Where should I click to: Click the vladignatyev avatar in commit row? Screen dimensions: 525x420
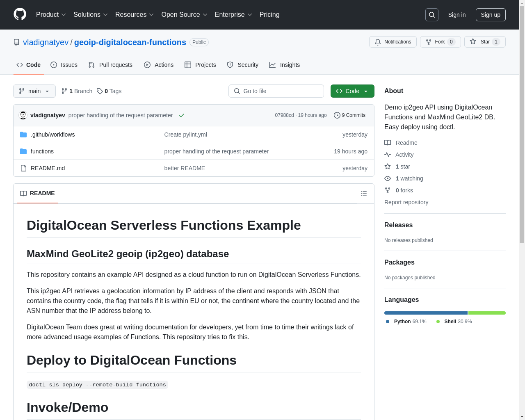tap(23, 115)
